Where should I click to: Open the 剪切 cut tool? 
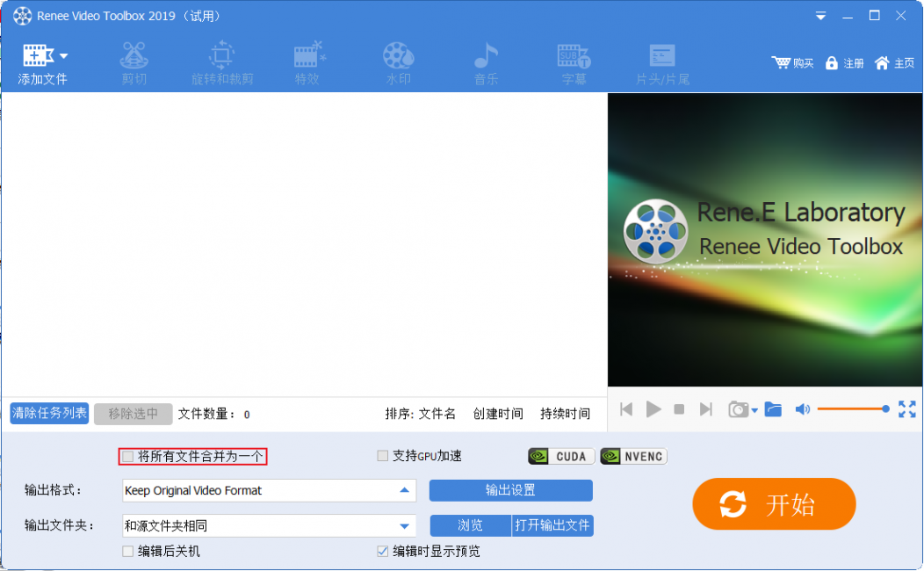[134, 63]
